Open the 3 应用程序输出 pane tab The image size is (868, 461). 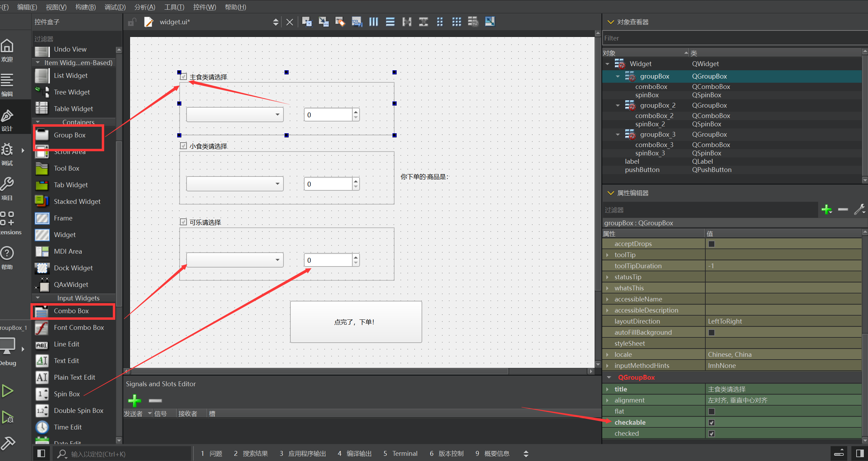pos(303,453)
